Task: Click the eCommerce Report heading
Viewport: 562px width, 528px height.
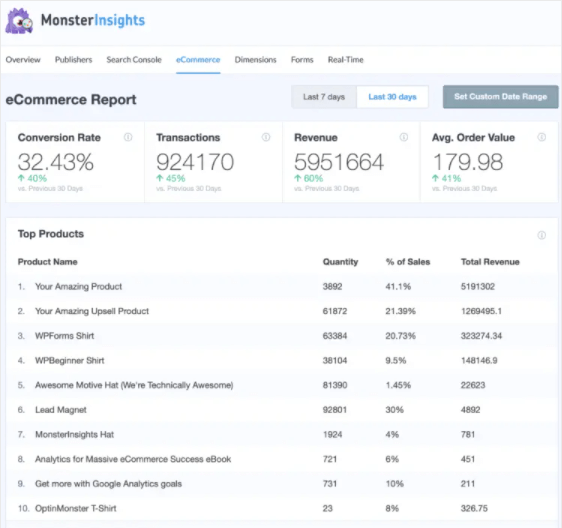Action: point(71,100)
